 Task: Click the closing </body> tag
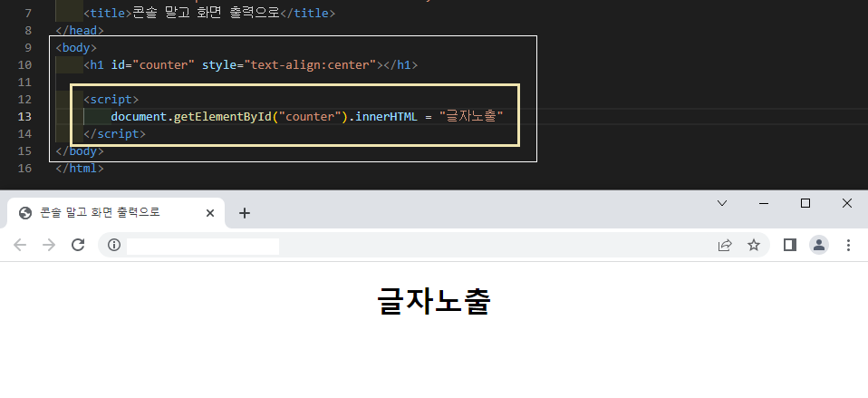coord(79,150)
